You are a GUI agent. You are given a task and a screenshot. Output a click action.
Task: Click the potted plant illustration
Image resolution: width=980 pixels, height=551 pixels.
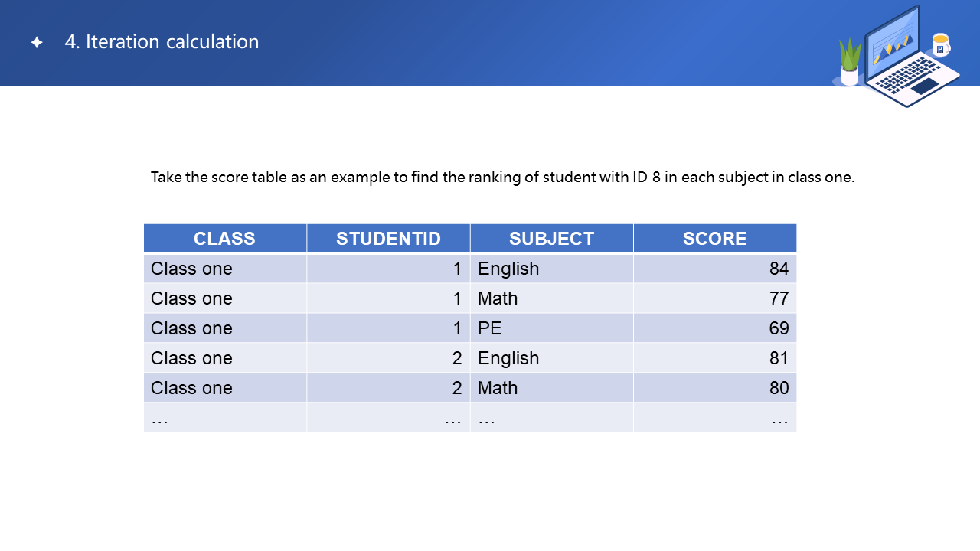pos(850,61)
